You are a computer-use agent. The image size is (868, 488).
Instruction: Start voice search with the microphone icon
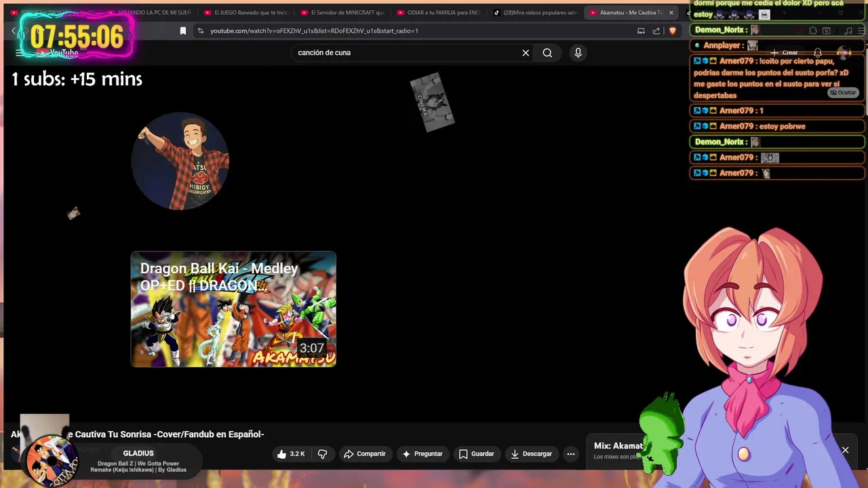(x=578, y=53)
